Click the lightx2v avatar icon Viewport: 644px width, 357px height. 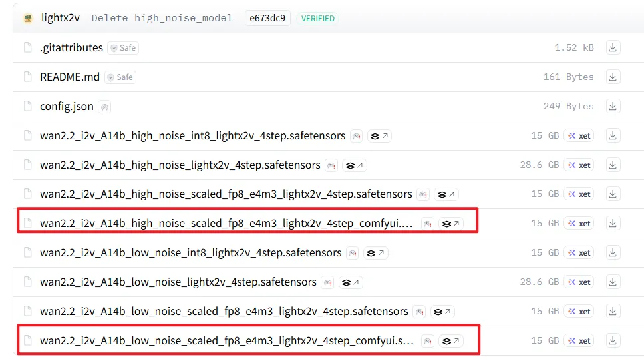28,18
